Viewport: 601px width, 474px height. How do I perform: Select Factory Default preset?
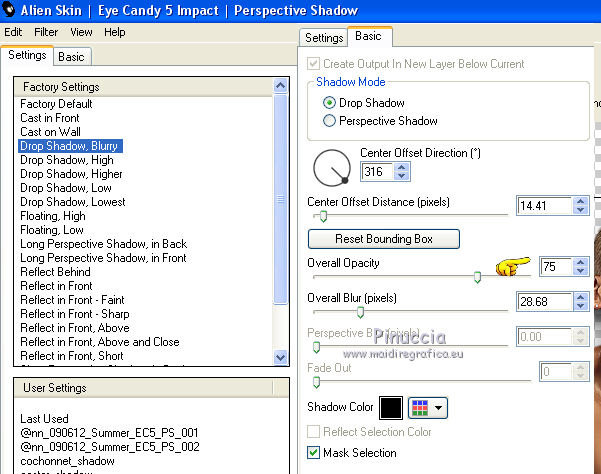(x=56, y=104)
